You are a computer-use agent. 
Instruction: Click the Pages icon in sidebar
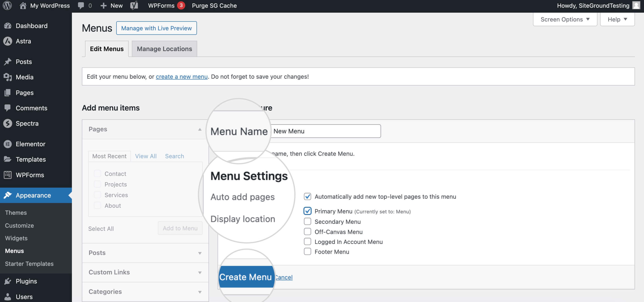coord(8,93)
